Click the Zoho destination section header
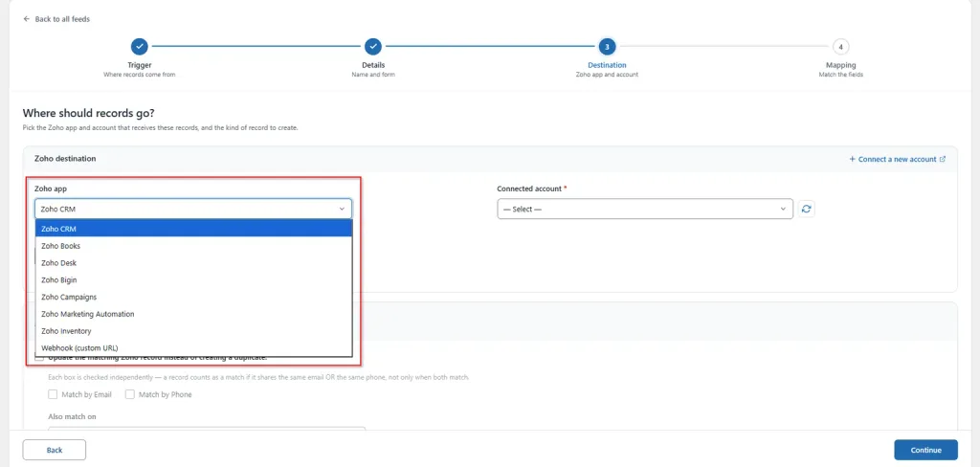Screen dimensions: 980x467 (x=65, y=159)
